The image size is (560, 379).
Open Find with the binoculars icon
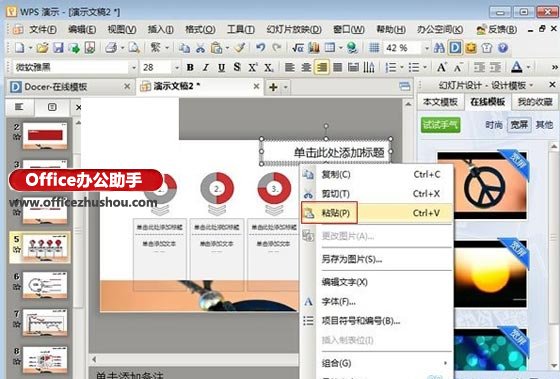[439, 48]
